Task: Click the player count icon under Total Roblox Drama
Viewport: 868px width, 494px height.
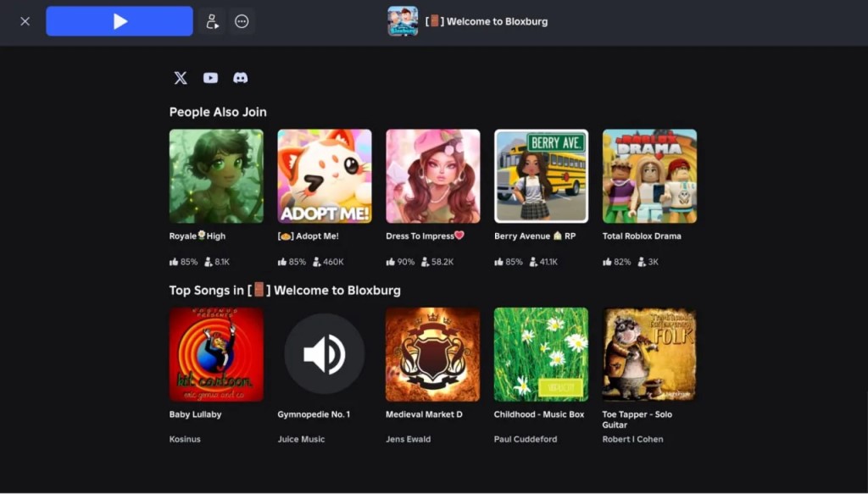Action: click(642, 262)
